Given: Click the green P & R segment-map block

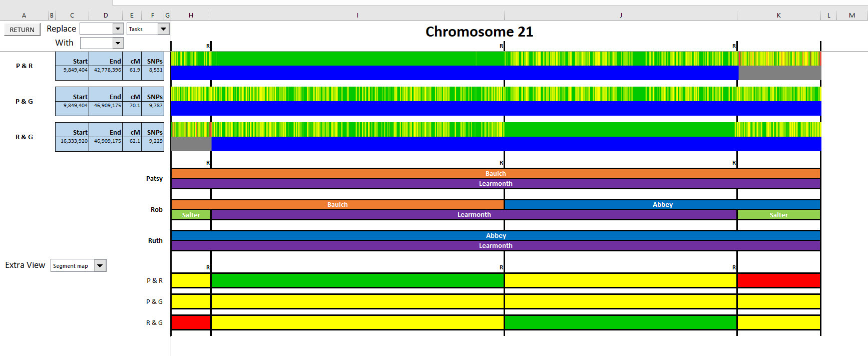Looking at the screenshot, I should 357,280.
